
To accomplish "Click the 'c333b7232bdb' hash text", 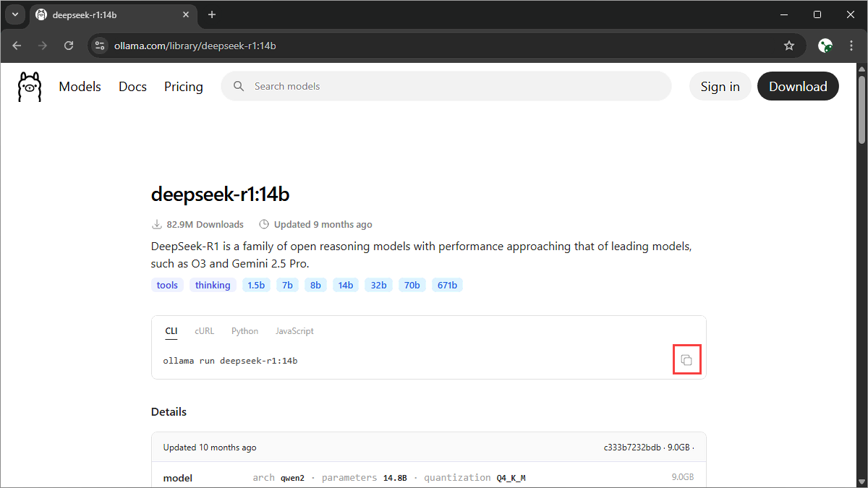I will tap(632, 448).
